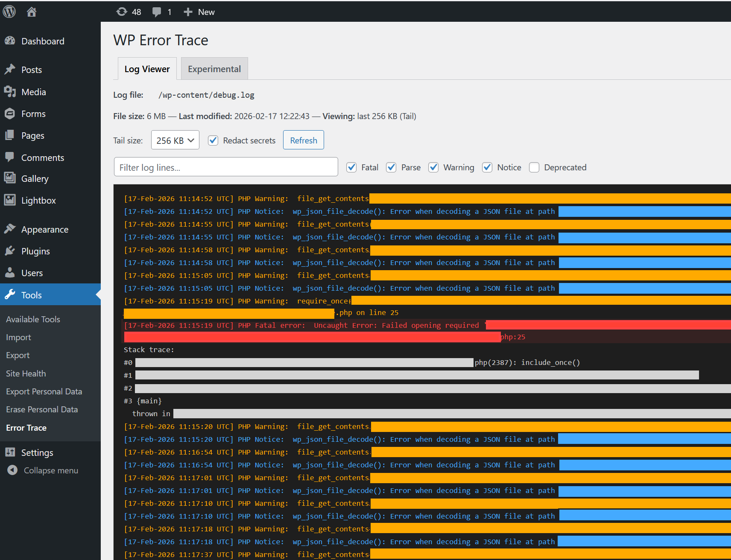
Task: Select the Tools wrench icon
Action: [x=10, y=295]
